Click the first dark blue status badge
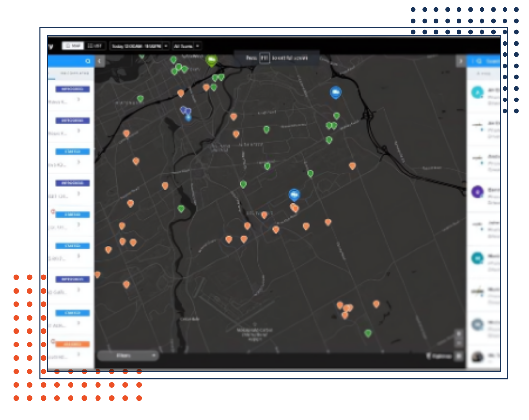The image size is (529, 420). [x=72, y=89]
